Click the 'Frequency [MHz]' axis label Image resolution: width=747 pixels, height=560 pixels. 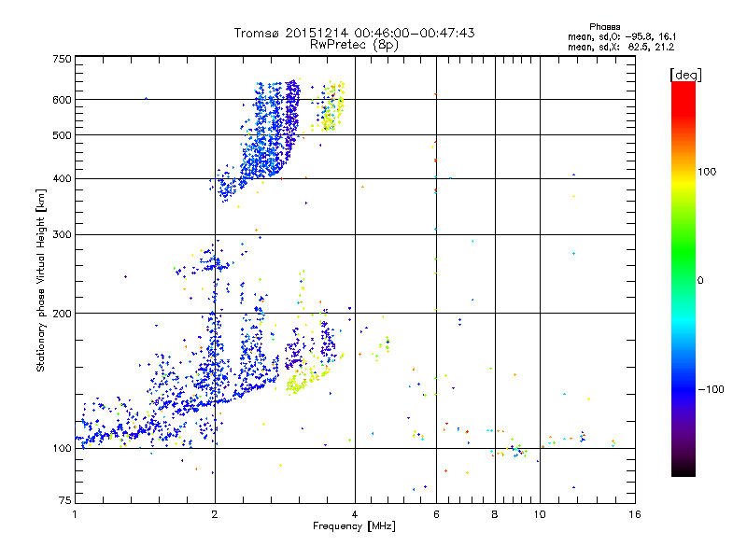click(354, 526)
